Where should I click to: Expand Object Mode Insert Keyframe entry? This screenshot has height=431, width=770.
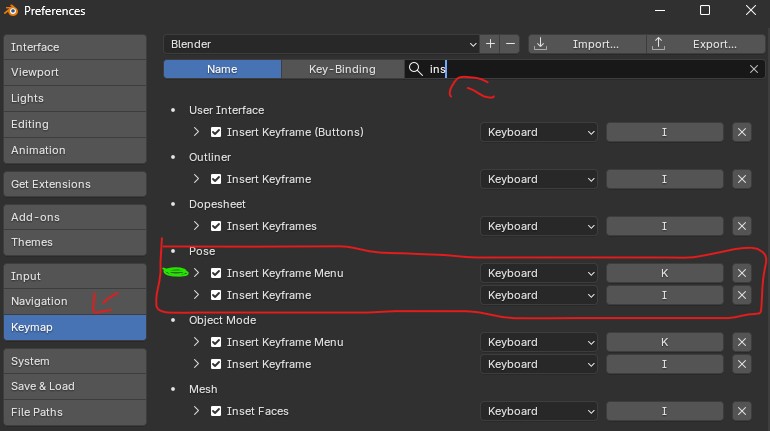196,364
